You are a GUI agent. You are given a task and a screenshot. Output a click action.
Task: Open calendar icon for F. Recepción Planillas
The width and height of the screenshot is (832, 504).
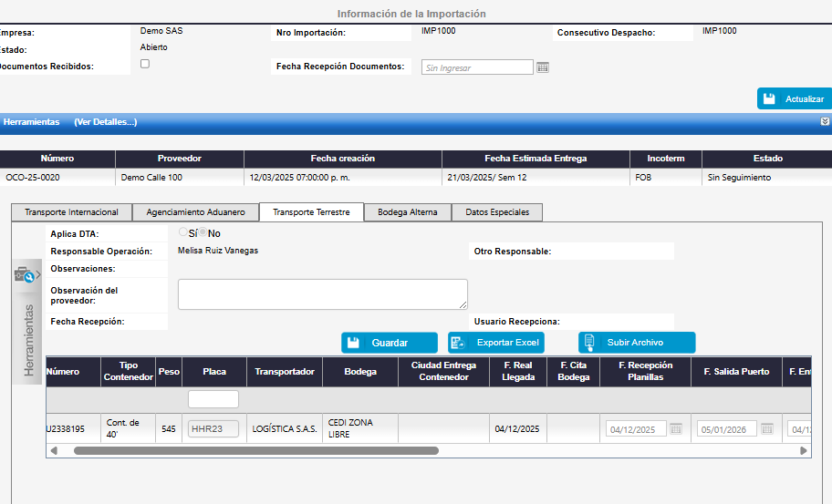point(676,429)
